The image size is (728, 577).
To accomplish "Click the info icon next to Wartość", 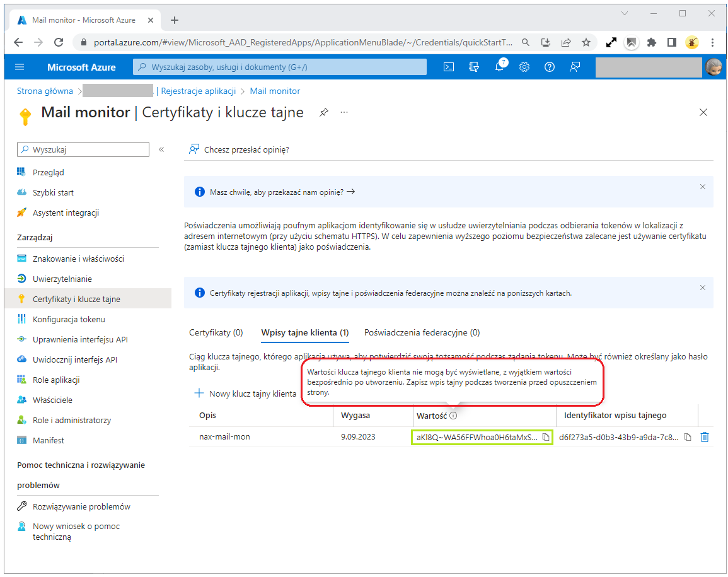I will click(x=454, y=416).
